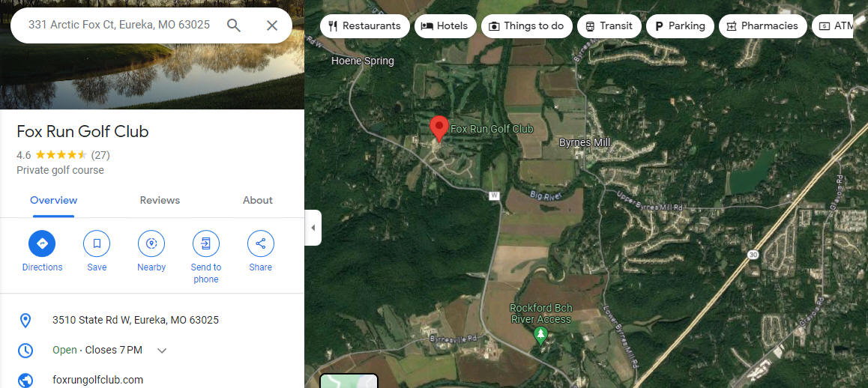Image resolution: width=868 pixels, height=388 pixels.
Task: Switch to the Reviews tab
Action: click(160, 200)
